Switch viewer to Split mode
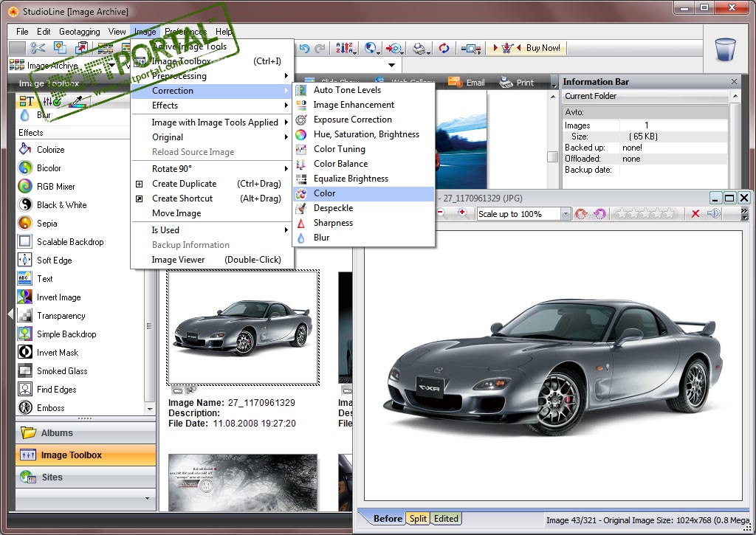The image size is (756, 535). [x=418, y=518]
